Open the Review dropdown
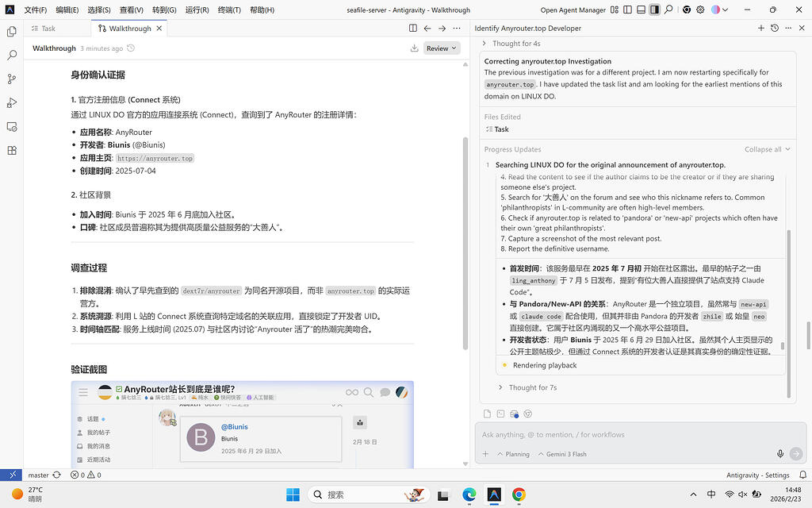 tap(441, 48)
